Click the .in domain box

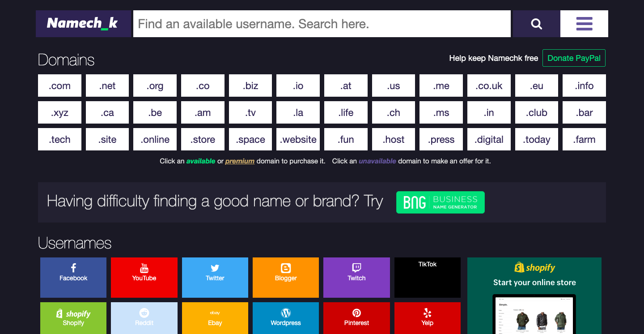(x=489, y=112)
